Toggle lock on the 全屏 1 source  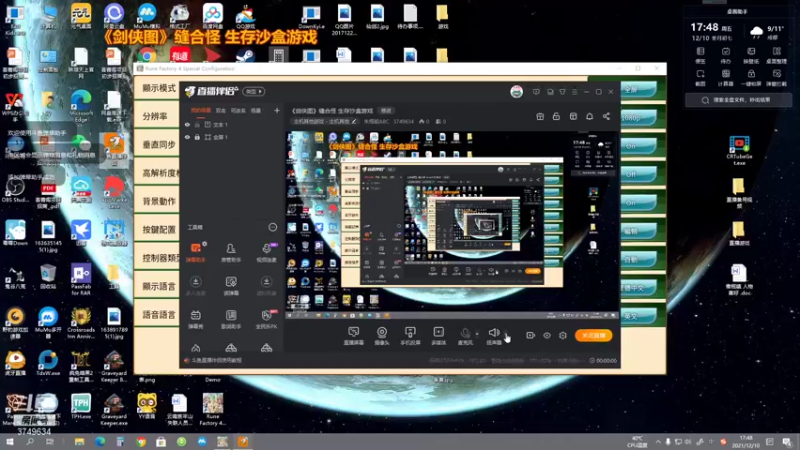tap(197, 137)
